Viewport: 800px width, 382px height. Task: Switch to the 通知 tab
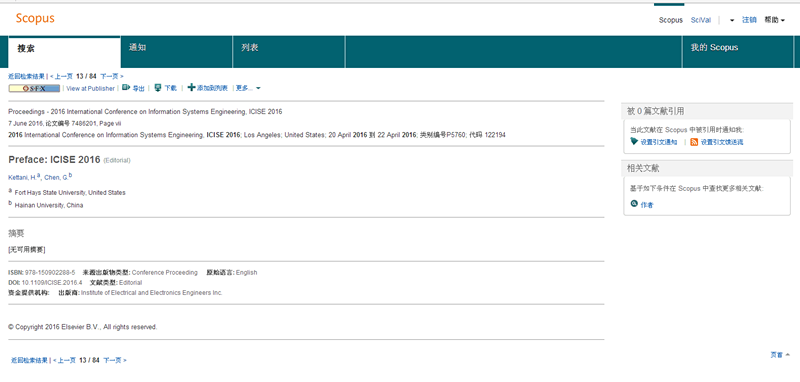(x=177, y=52)
